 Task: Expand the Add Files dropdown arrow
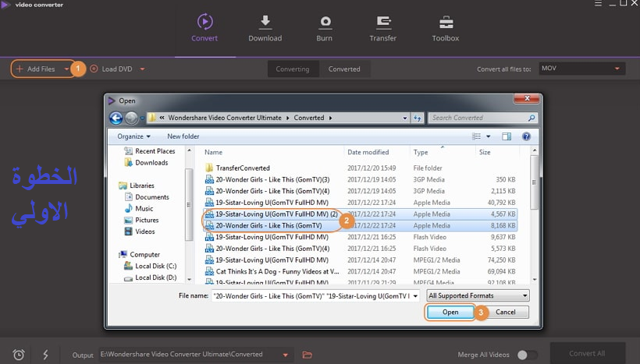click(x=66, y=69)
